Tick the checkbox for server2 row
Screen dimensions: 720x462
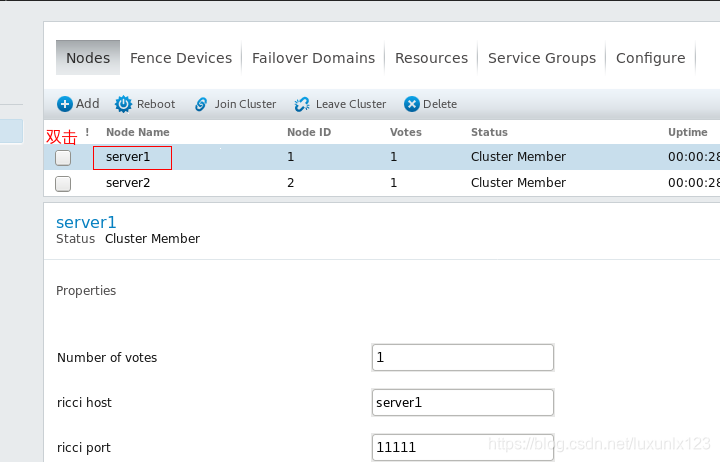click(x=63, y=184)
